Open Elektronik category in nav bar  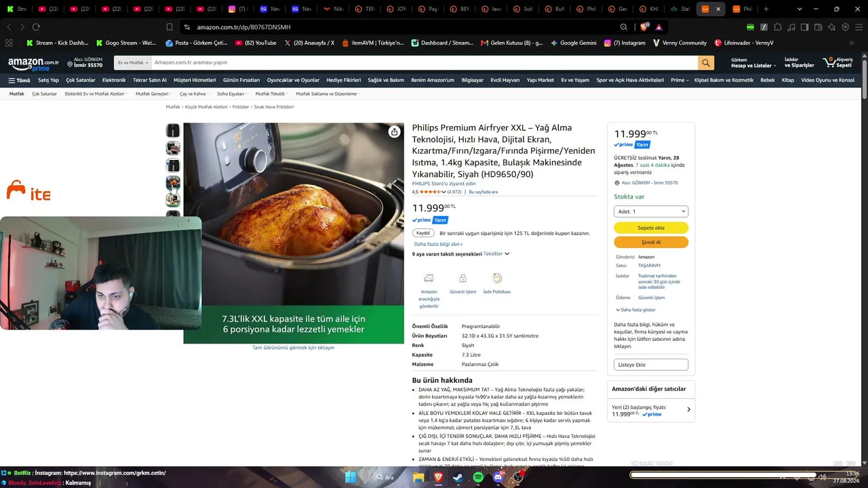pos(114,80)
